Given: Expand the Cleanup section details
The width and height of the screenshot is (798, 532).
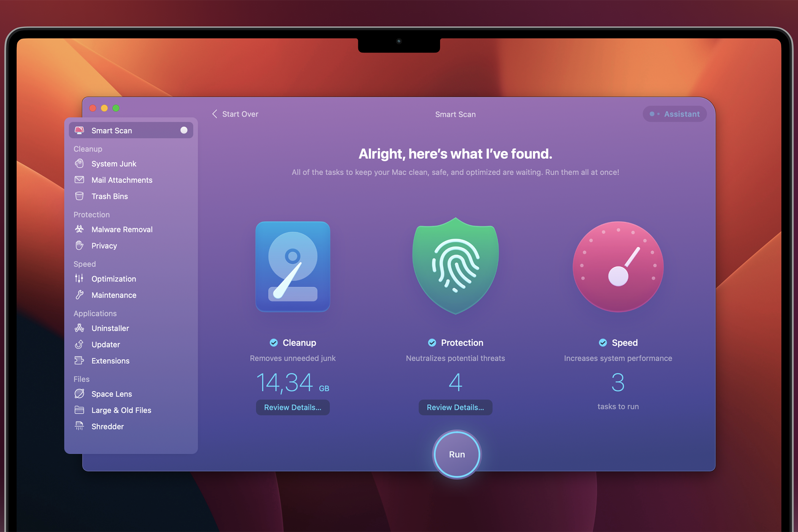Looking at the screenshot, I should (x=292, y=407).
